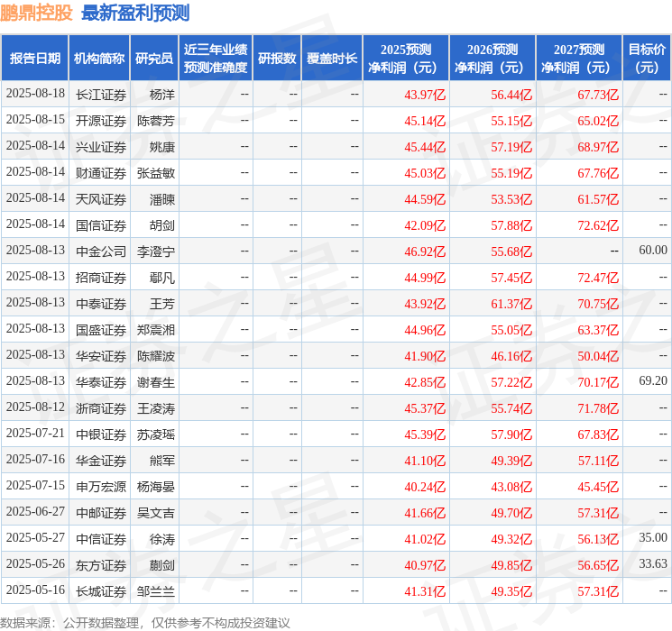Click analyst name 张益敏
672x631 pixels.
pyautogui.click(x=156, y=173)
